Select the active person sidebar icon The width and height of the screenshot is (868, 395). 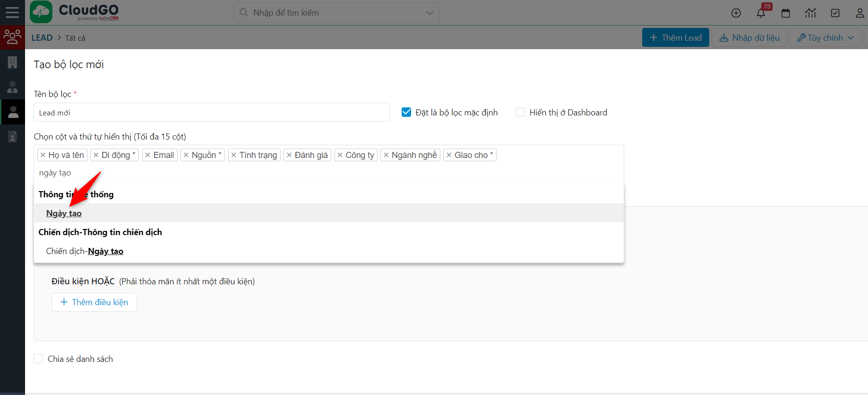(13, 112)
